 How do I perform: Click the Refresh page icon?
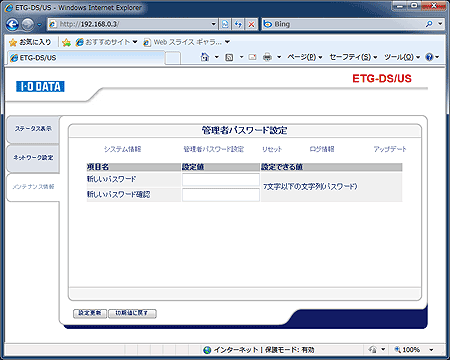[x=238, y=24]
